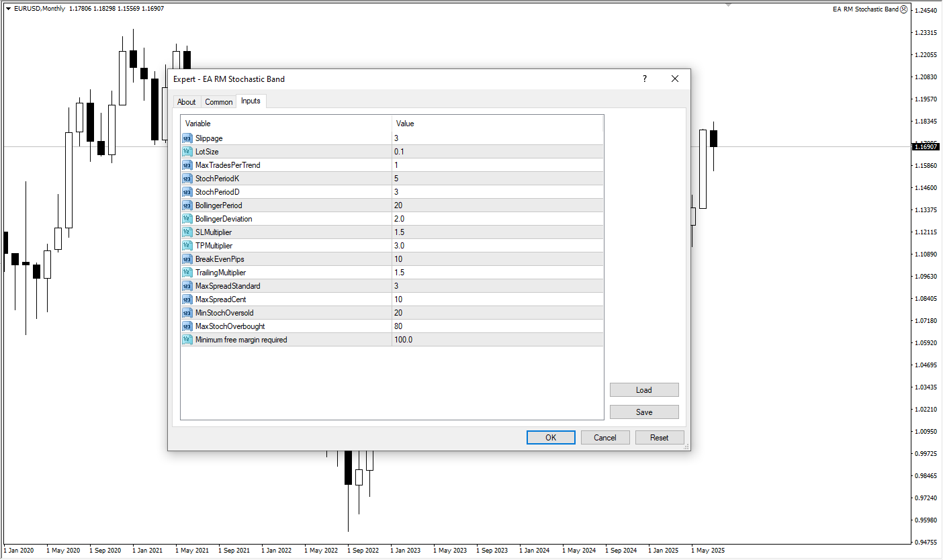
Task: Click the EA smiley face icon
Action: pyautogui.click(x=903, y=9)
